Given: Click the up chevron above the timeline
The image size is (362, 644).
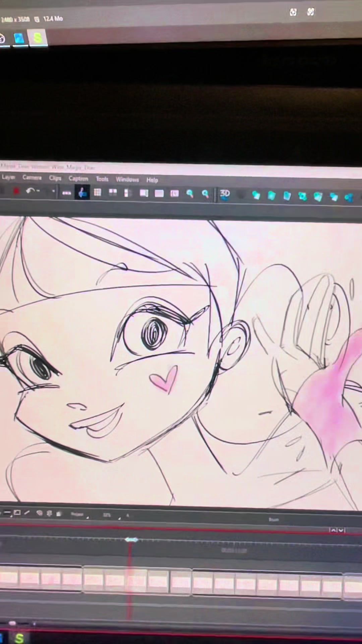Looking at the screenshot, I should pyautogui.click(x=333, y=530).
